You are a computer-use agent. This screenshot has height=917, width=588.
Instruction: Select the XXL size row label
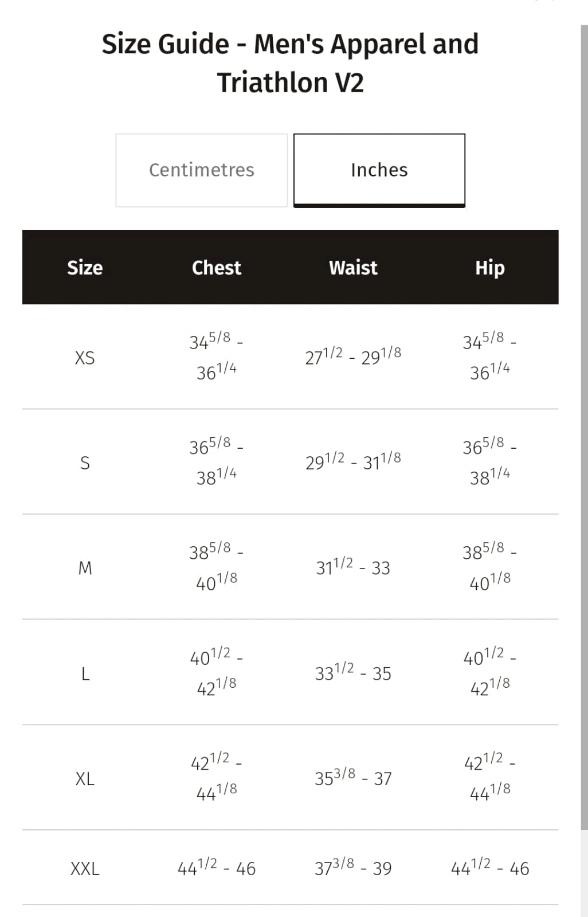[85, 869]
